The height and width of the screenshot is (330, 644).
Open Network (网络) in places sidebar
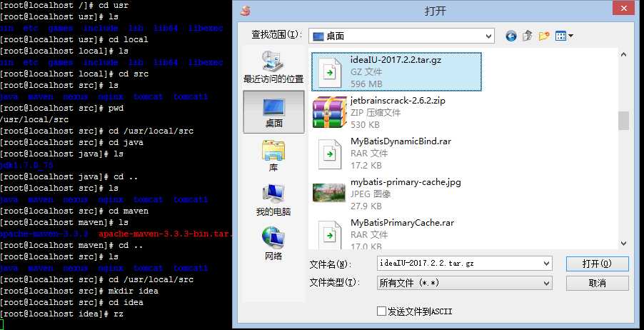click(273, 244)
